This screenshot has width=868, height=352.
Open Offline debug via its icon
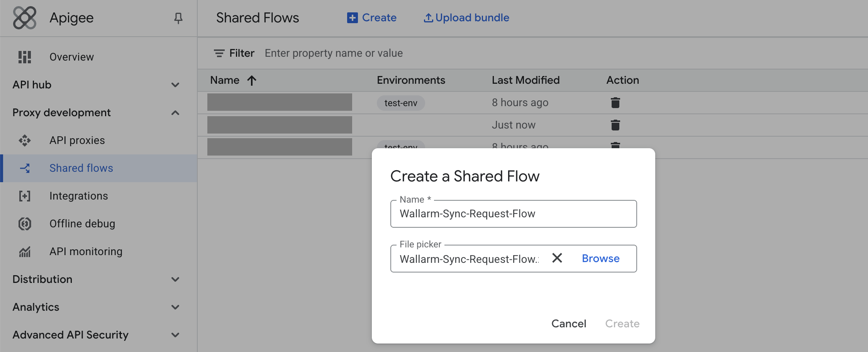25,223
